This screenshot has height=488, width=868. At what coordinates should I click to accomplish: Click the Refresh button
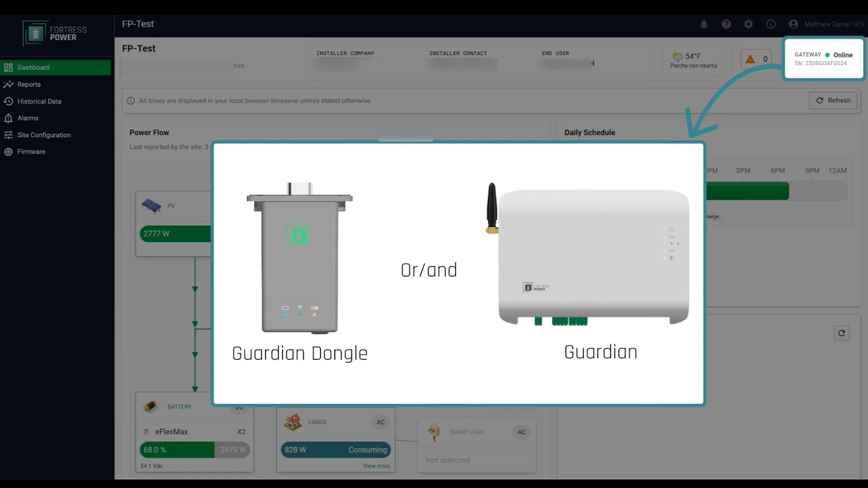pyautogui.click(x=833, y=100)
